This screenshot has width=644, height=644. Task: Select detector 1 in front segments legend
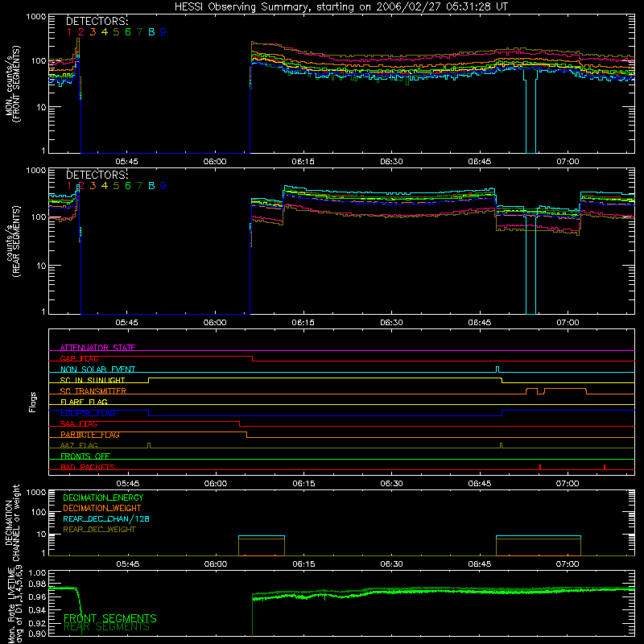[x=69, y=32]
